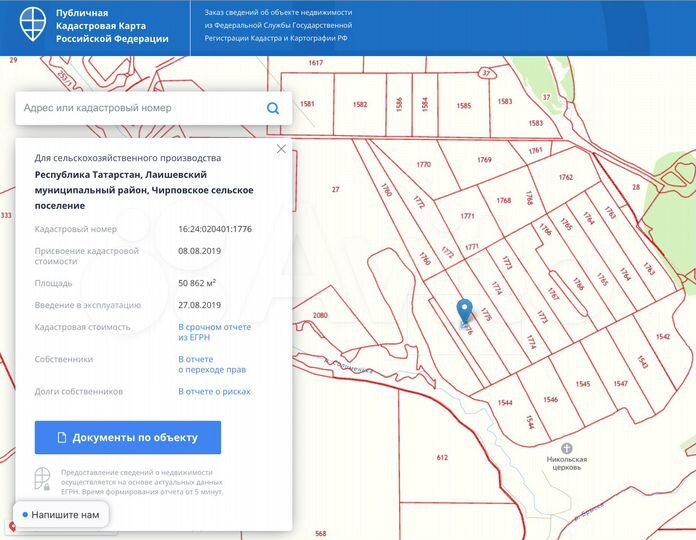Open 'В отчете о рисках' link
696x540 pixels.
click(x=214, y=392)
